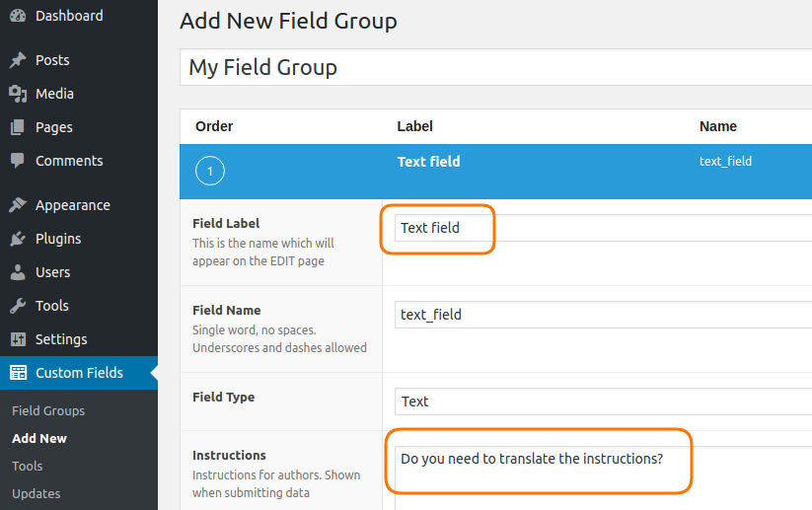Image resolution: width=812 pixels, height=510 pixels.
Task: Click the order number 1 circle
Action: 210,171
